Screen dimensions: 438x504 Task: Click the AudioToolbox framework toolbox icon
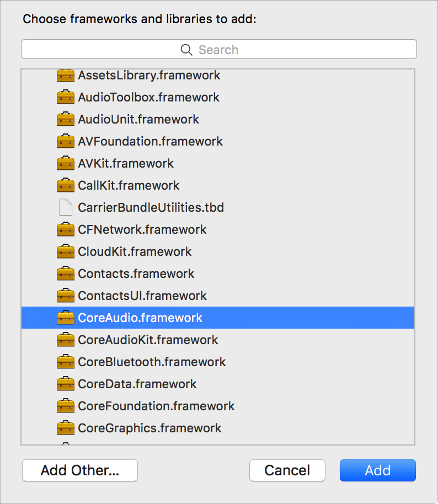pyautogui.click(x=65, y=97)
